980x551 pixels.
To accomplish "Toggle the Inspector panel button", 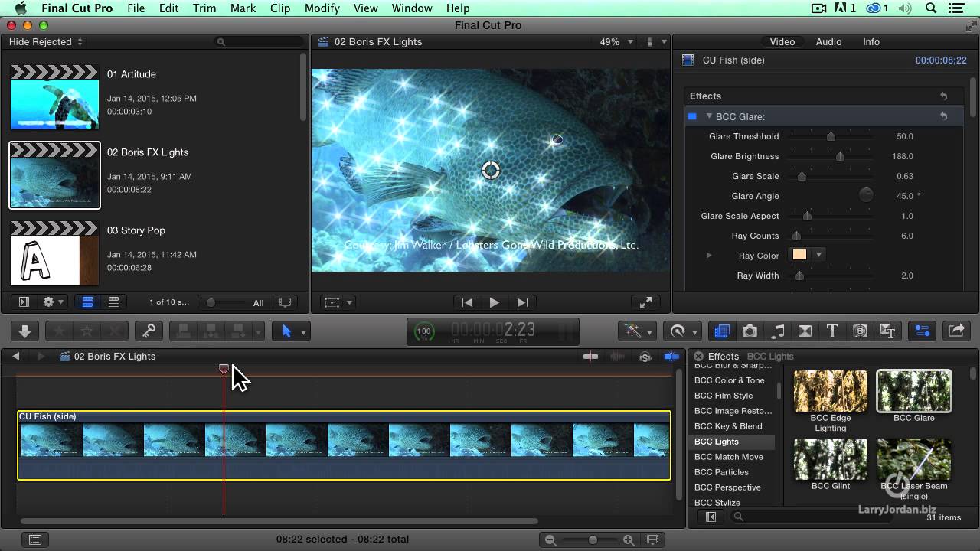I will coord(922,331).
